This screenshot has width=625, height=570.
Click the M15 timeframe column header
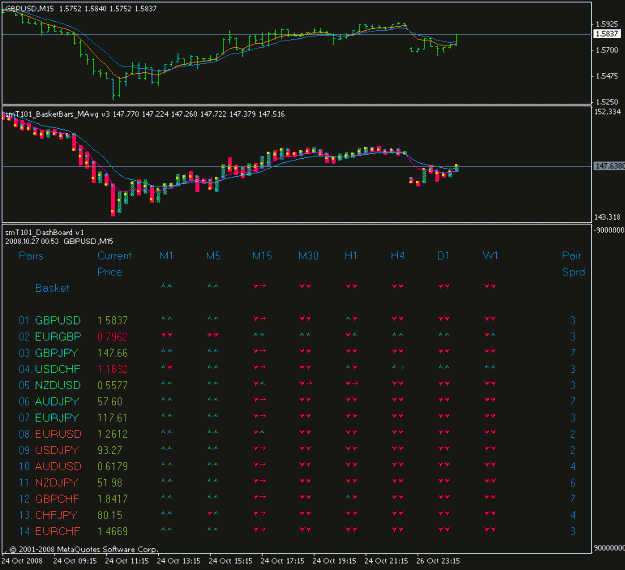click(x=262, y=256)
